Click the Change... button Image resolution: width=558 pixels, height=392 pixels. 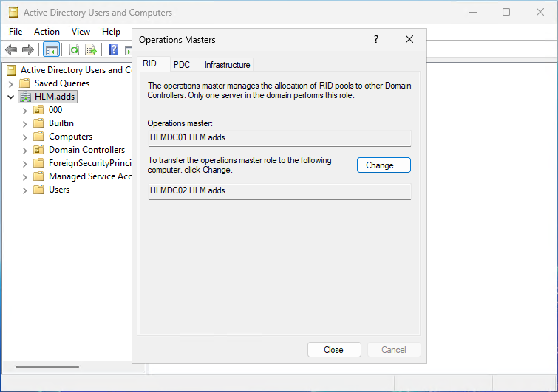tap(384, 165)
